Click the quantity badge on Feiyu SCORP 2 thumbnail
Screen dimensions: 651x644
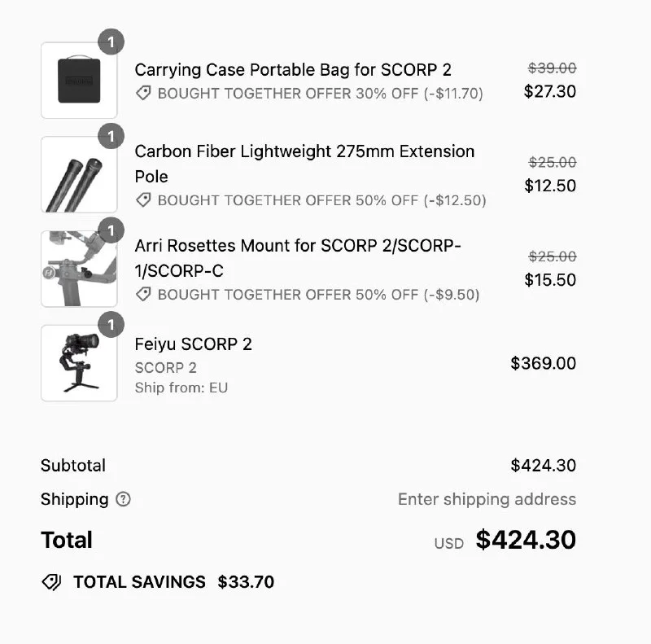point(111,324)
